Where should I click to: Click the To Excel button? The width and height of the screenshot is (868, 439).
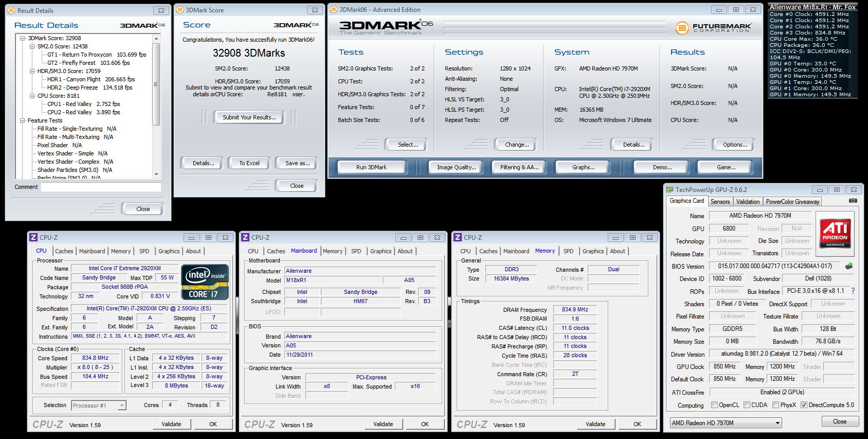pos(249,163)
